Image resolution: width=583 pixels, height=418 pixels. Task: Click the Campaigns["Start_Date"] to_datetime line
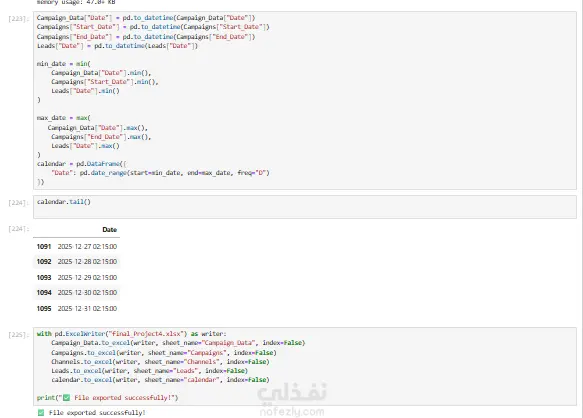(153, 27)
